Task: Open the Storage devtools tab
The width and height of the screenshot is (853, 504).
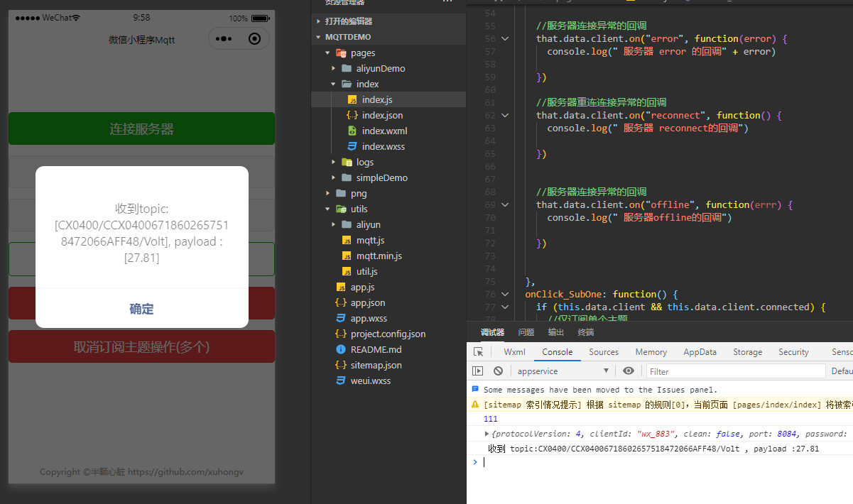Action: click(x=748, y=352)
